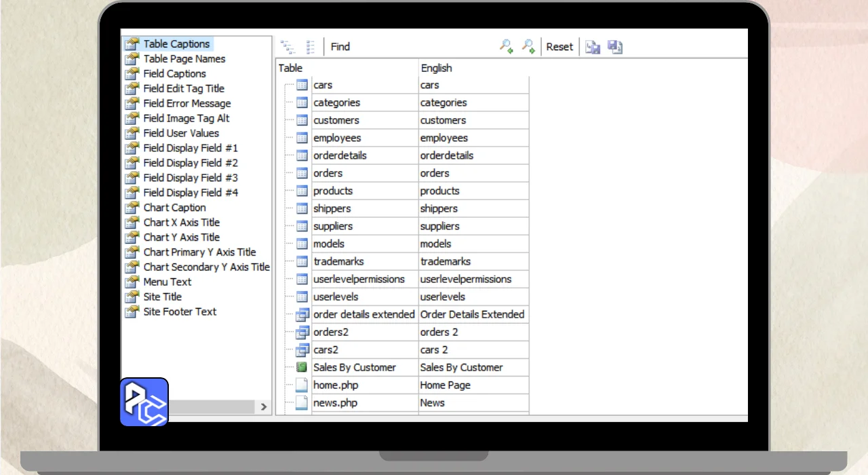Click the view icon beside orders2

pyautogui.click(x=302, y=332)
